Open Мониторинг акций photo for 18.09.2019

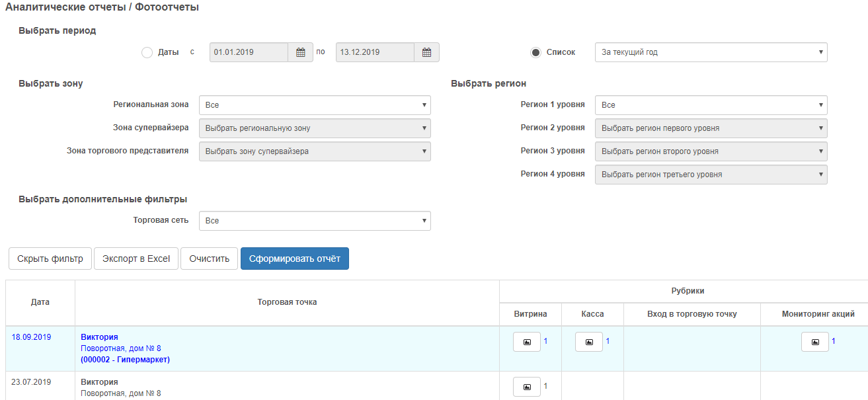(815, 342)
